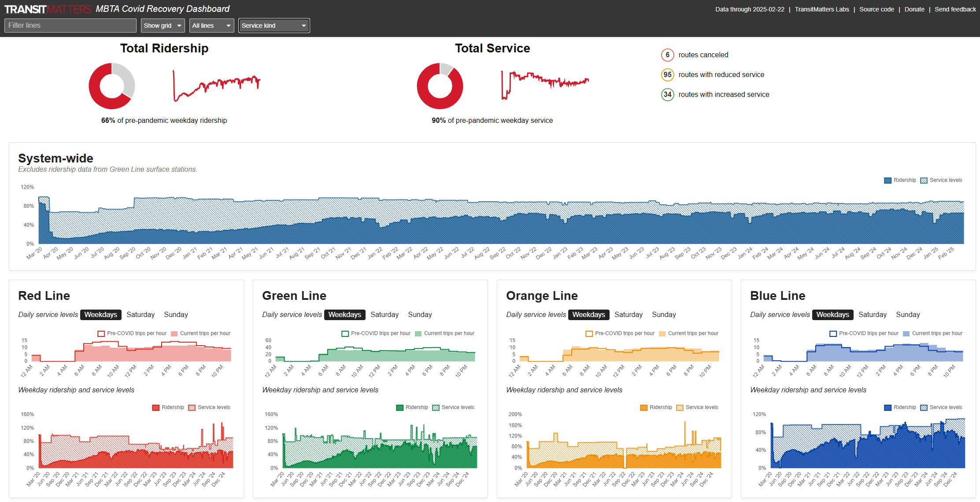The image size is (980, 502).
Task: Click the Blue Line heading
Action: [777, 296]
